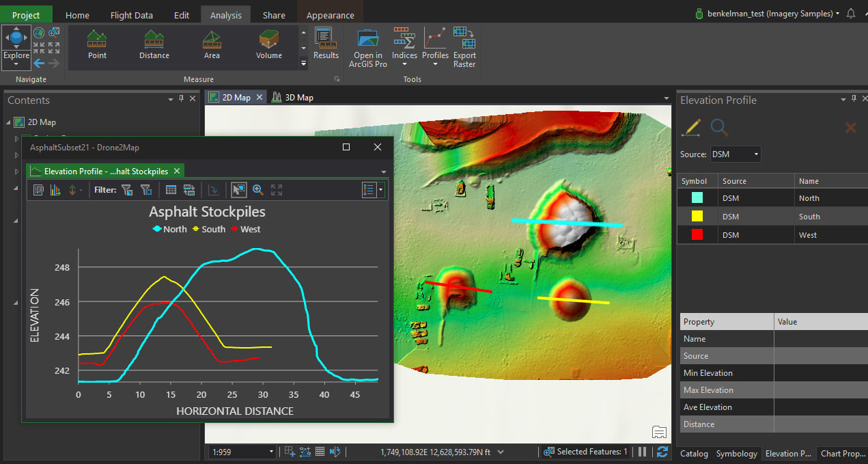Click the chart Export bar-graph icon
The image size is (868, 464).
click(55, 190)
